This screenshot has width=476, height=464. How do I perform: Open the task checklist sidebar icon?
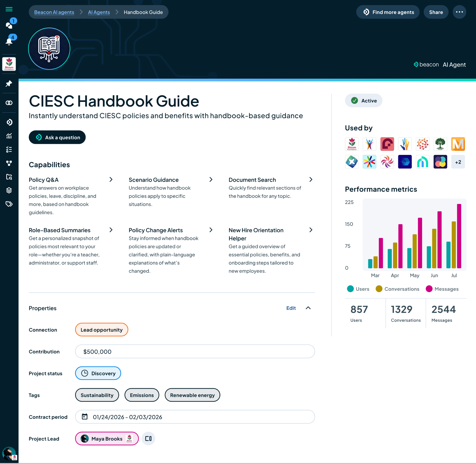(x=9, y=150)
